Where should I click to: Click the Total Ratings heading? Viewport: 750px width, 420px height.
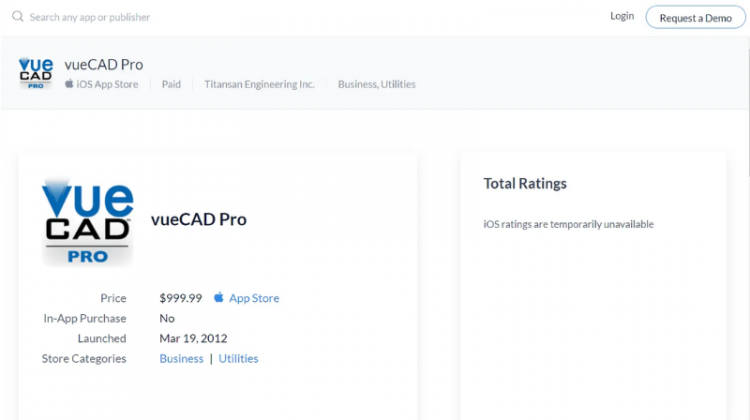coord(525,184)
